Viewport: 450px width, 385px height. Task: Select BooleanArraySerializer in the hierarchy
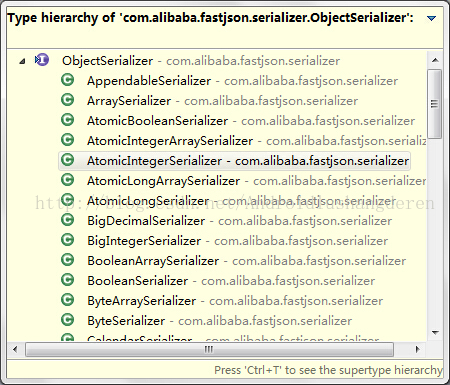coord(246,261)
